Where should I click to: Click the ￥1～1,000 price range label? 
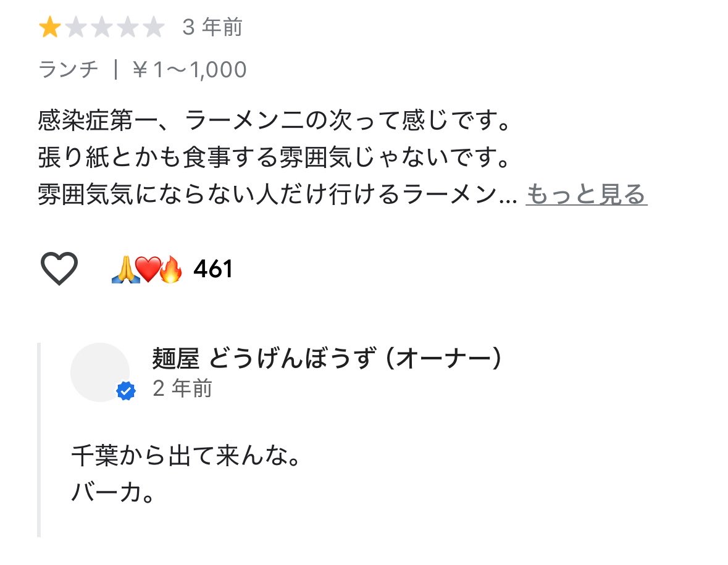(189, 70)
